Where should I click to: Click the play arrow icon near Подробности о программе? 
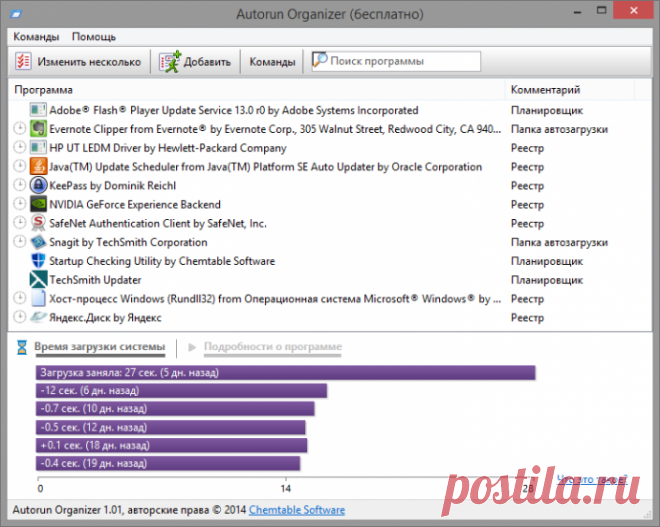192,347
